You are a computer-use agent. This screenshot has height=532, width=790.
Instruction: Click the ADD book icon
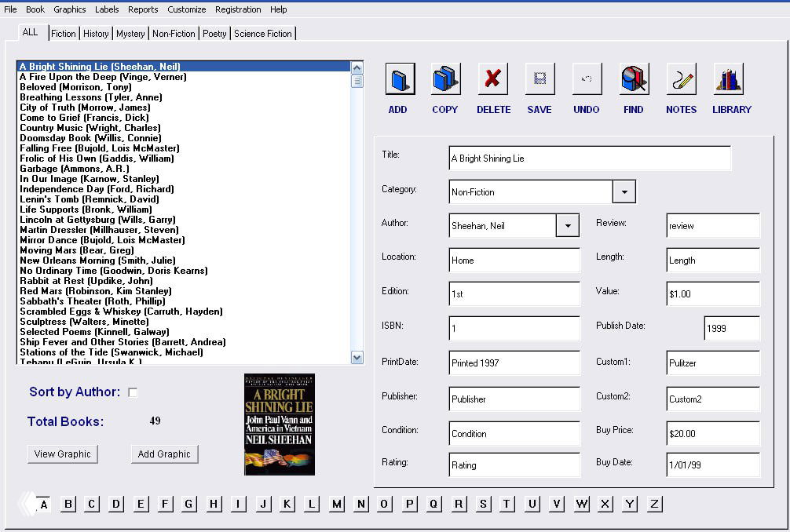point(400,79)
